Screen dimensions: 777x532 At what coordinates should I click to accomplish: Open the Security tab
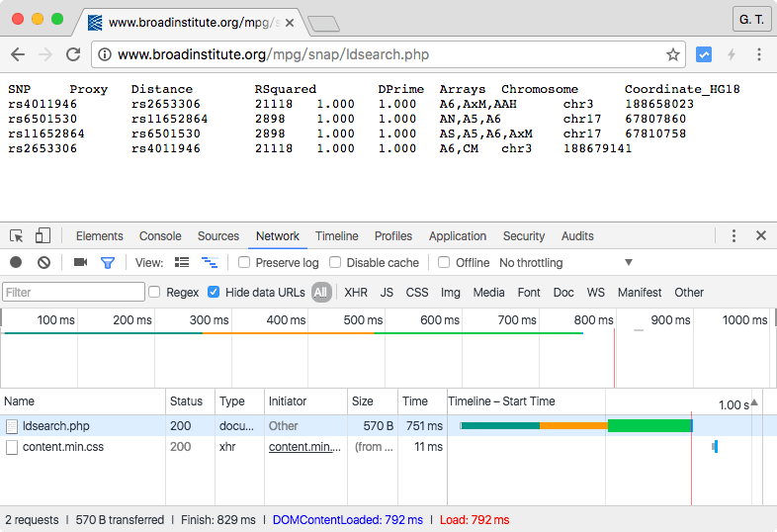[523, 236]
